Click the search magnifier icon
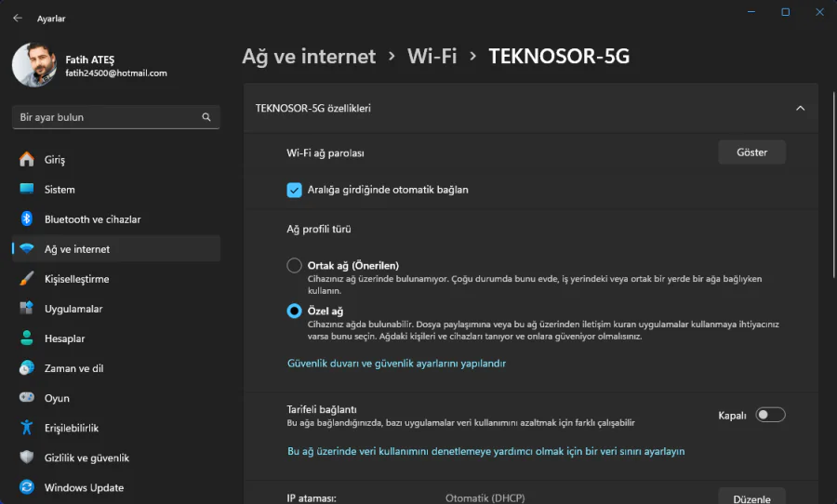The width and height of the screenshot is (837, 504). pos(206,117)
